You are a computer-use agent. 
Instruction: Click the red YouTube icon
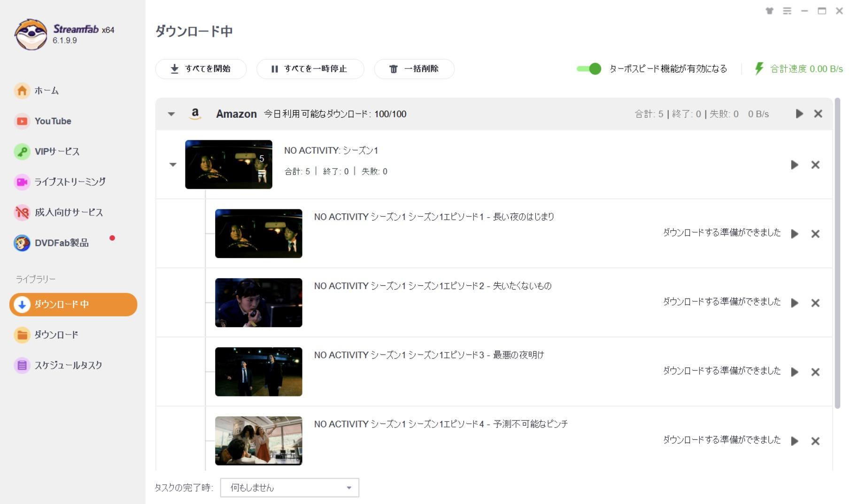22,121
